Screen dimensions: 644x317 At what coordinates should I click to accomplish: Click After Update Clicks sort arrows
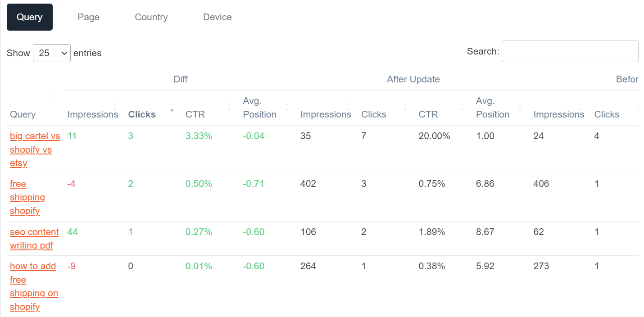pos(405,107)
